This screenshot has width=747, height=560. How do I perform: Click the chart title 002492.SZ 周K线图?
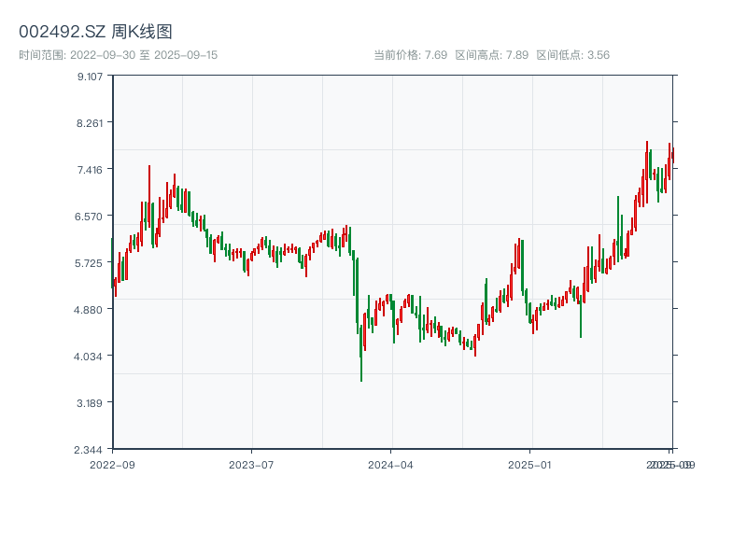tap(95, 32)
